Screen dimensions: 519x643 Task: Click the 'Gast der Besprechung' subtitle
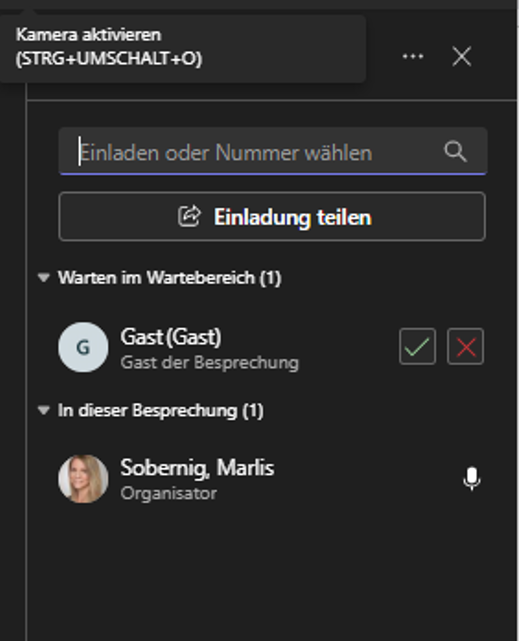tap(210, 363)
